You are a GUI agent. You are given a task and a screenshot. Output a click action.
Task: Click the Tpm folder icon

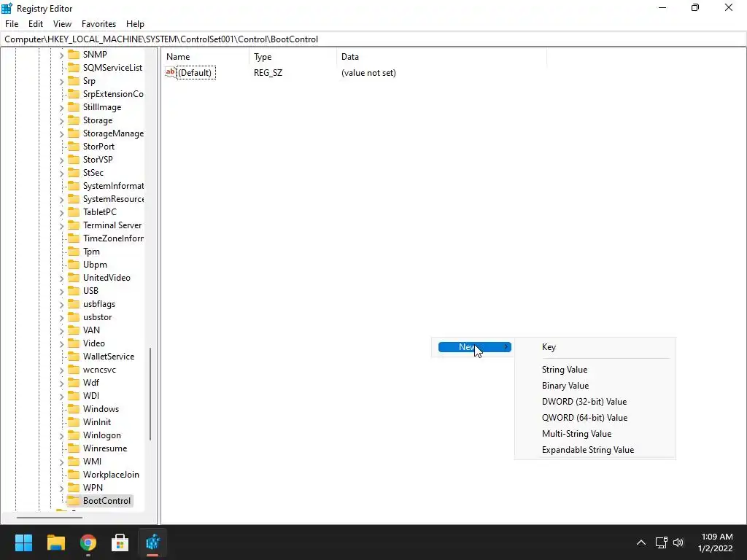pyautogui.click(x=74, y=252)
